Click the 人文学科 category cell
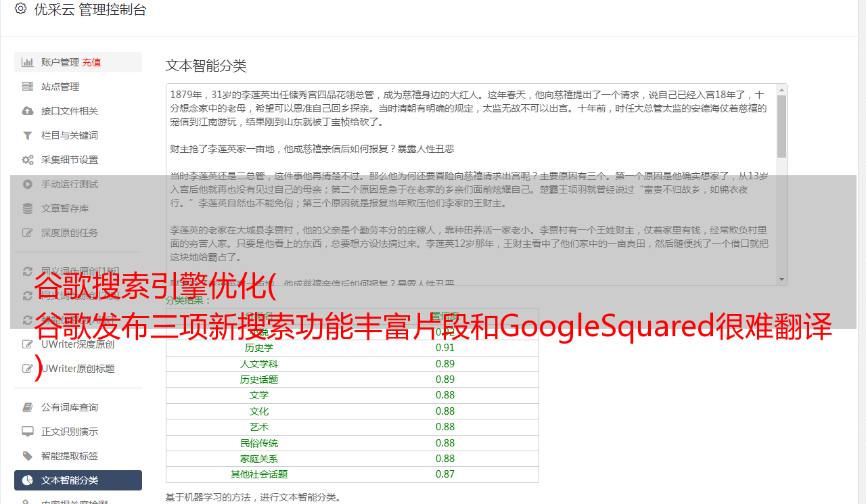 click(x=259, y=364)
